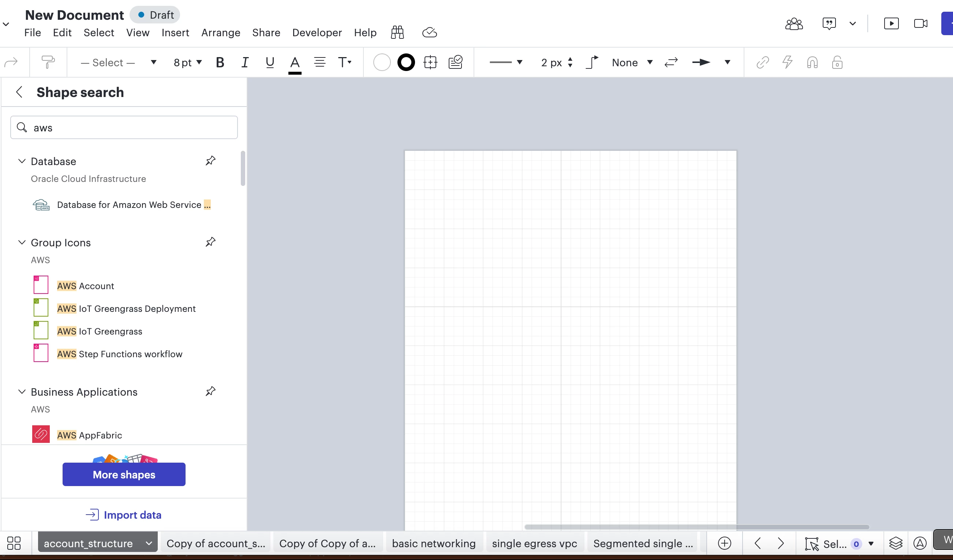Collapse the Group Icons section

22,242
